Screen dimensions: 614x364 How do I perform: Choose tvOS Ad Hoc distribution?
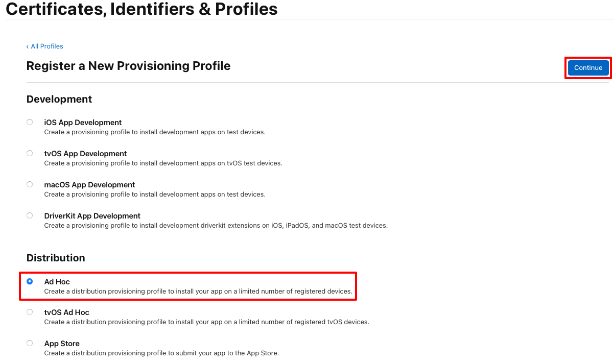coord(29,311)
